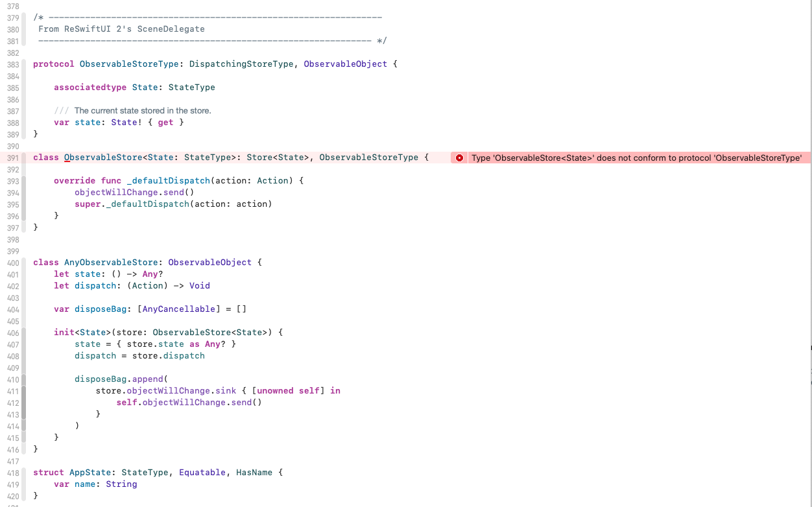Fold the ObservableStore class via ribbon at line 397
Viewport: 812px width, 507px height.
(x=24, y=228)
